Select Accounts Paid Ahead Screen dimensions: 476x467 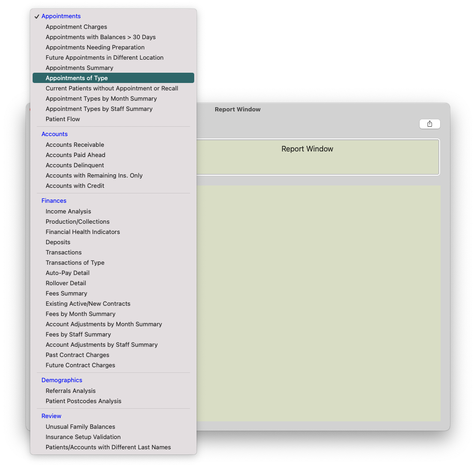tap(75, 155)
